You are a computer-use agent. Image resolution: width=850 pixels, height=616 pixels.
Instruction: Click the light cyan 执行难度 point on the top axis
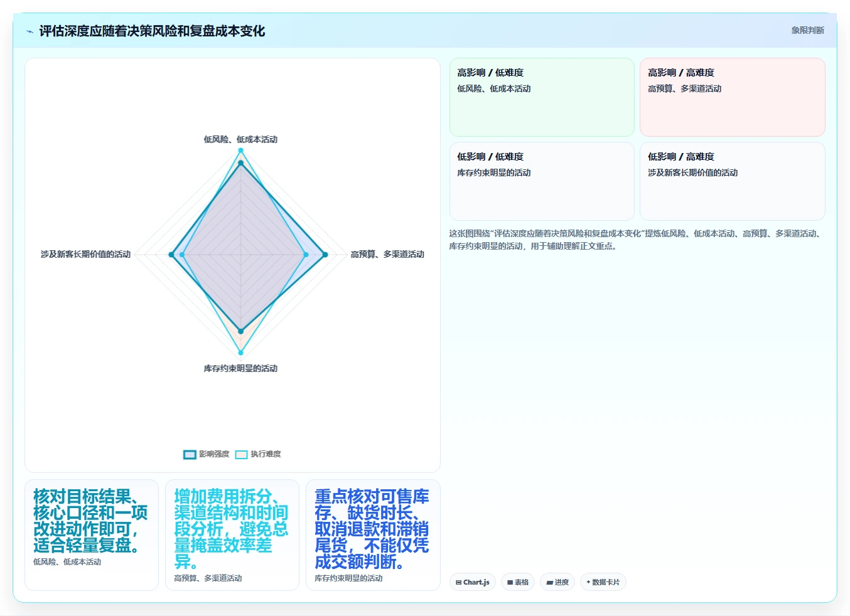[x=240, y=151]
